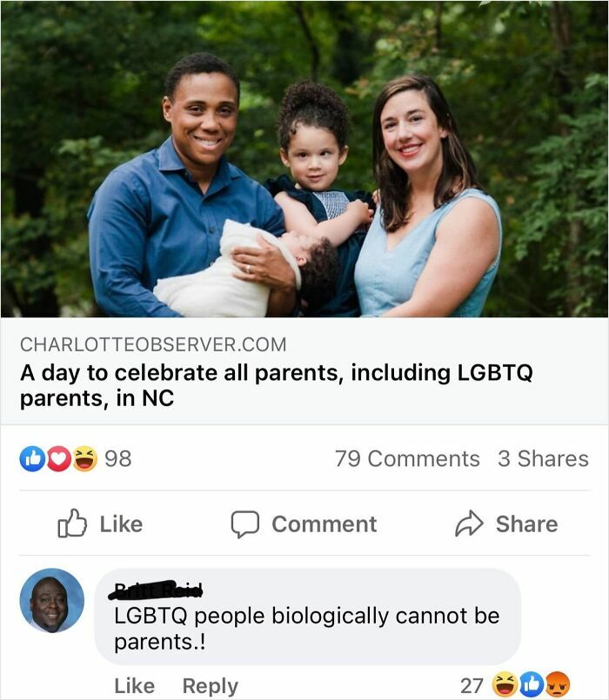Click the laughing reaction beside the 98 count

pos(84,458)
